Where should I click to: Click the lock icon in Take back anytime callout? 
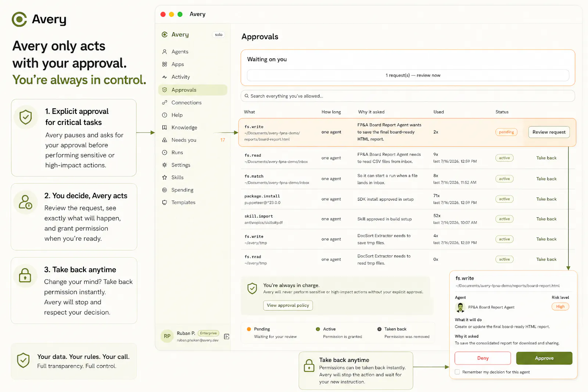pos(309,366)
